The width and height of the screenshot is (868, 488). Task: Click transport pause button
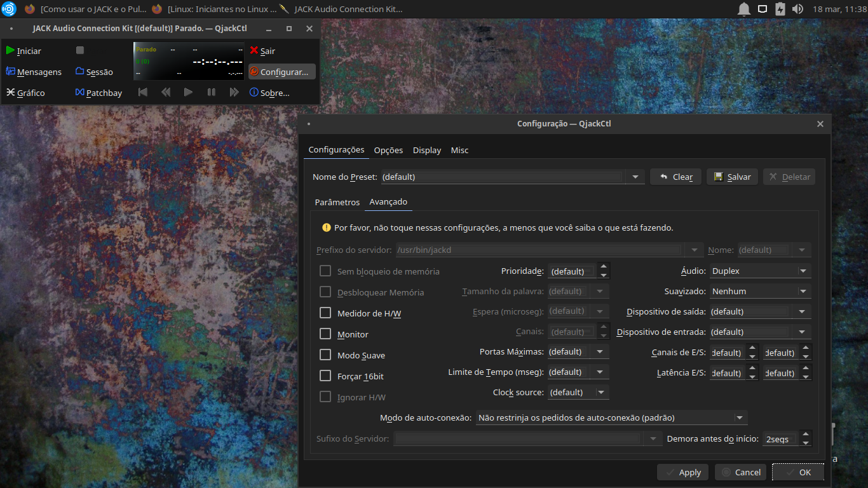[x=212, y=92]
